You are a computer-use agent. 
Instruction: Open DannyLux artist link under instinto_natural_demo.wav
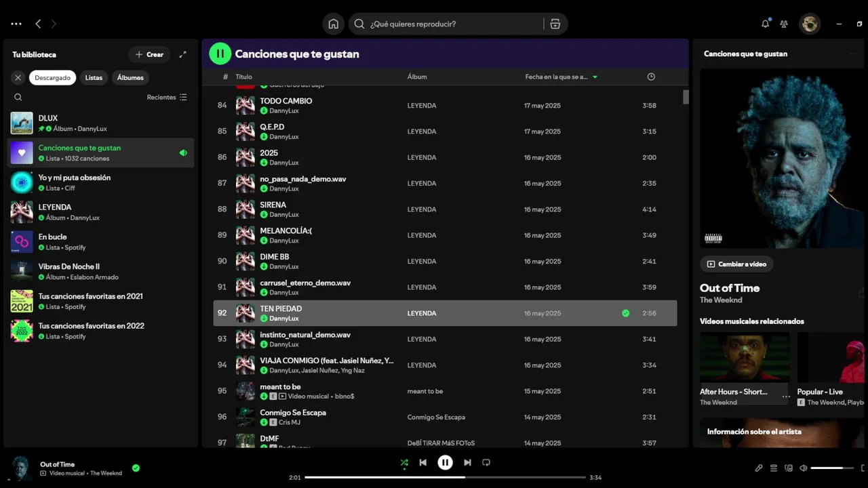coord(283,344)
